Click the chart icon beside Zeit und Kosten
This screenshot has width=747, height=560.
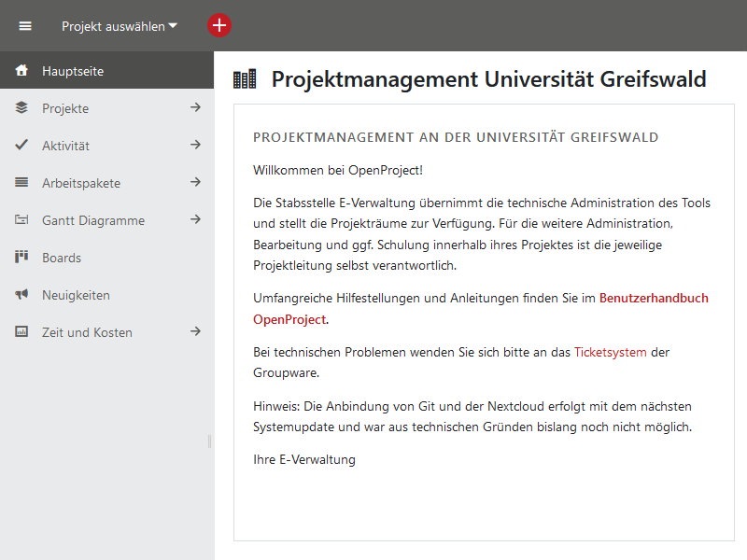(21, 331)
